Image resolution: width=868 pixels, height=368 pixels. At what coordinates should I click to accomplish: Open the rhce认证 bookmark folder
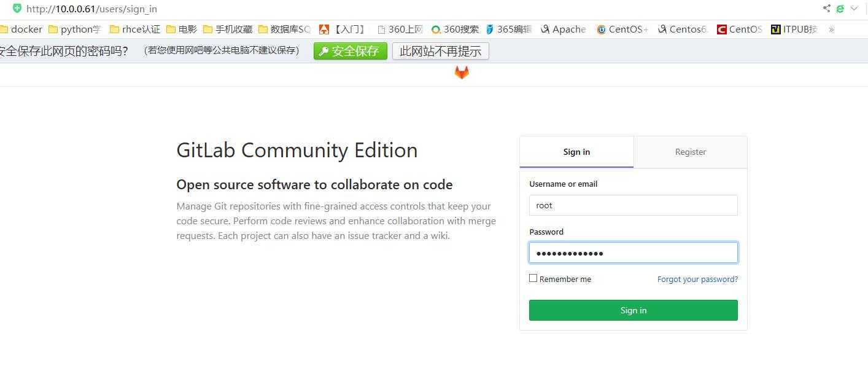click(135, 29)
